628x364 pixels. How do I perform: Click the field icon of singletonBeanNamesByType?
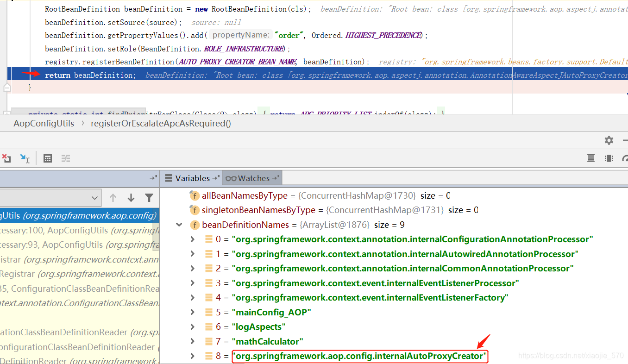(195, 210)
